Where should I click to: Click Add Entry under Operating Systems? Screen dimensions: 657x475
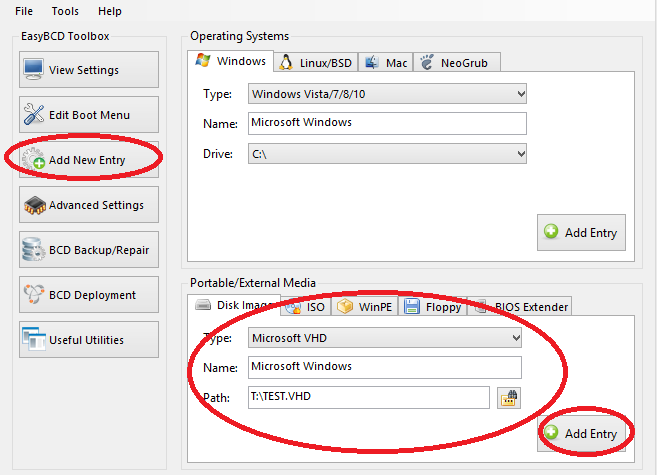(581, 232)
